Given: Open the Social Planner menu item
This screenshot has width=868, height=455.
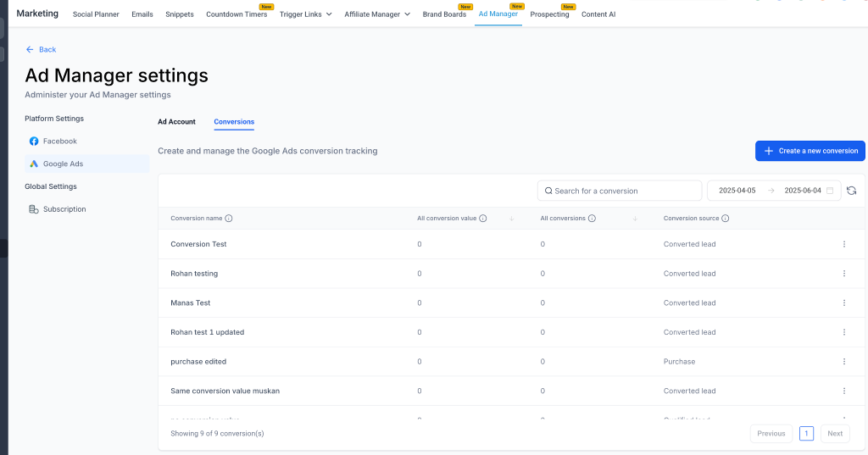Looking at the screenshot, I should click(96, 14).
